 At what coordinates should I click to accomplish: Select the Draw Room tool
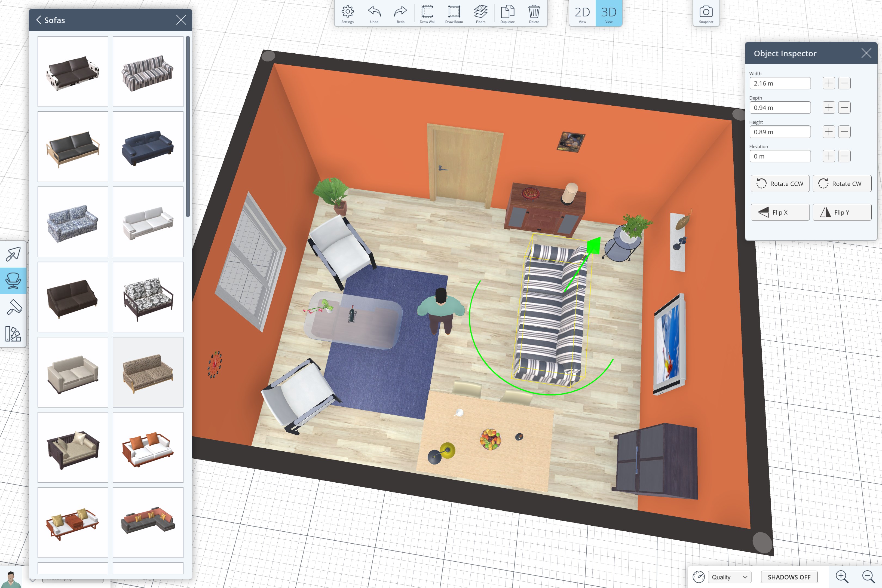point(454,14)
